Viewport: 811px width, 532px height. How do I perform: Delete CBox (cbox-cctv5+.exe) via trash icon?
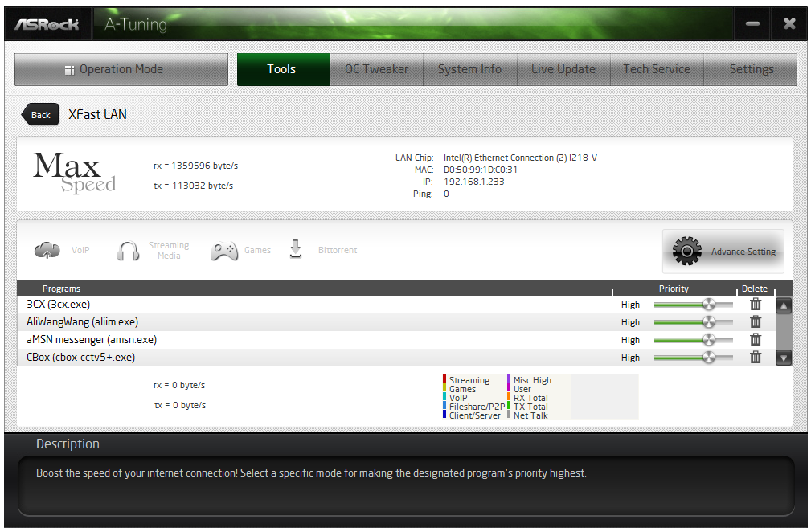click(x=756, y=358)
